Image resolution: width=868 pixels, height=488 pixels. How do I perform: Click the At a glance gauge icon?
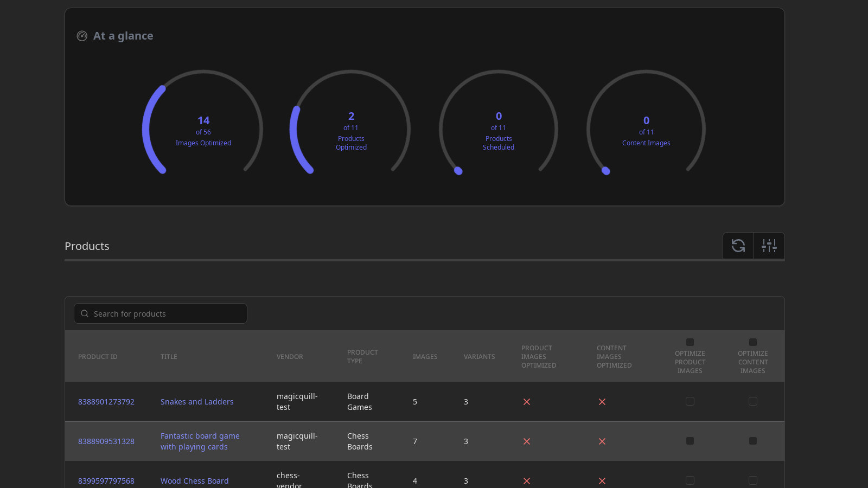tap(82, 36)
